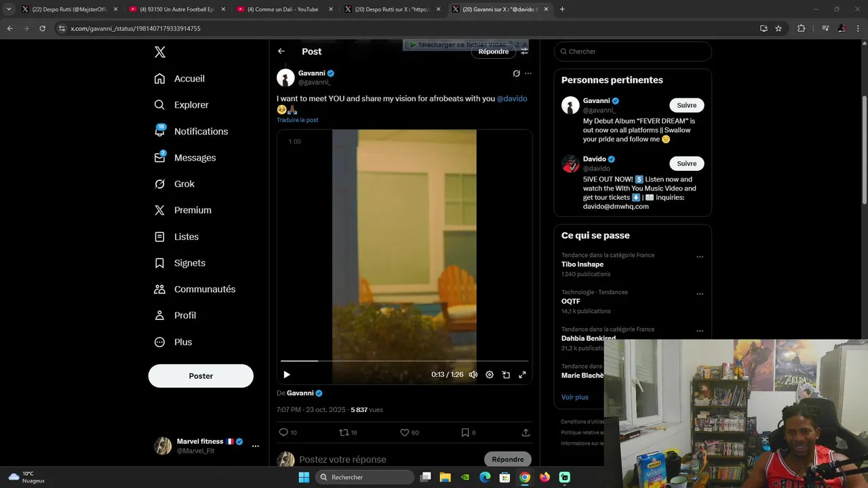868x488 pixels.
Task: Open post three-dot more menu
Action: [528, 73]
